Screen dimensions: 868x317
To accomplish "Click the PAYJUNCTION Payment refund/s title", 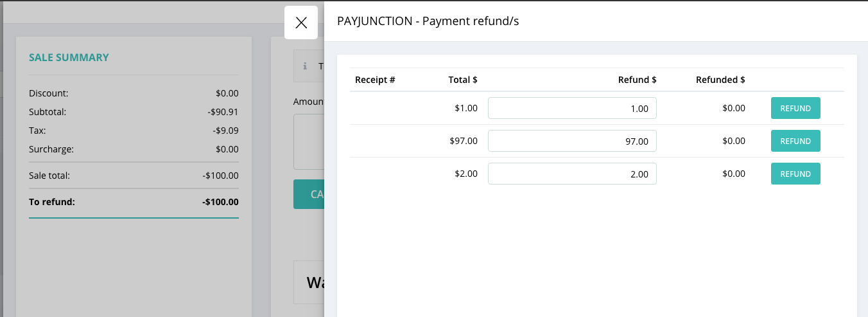I will click(x=428, y=21).
